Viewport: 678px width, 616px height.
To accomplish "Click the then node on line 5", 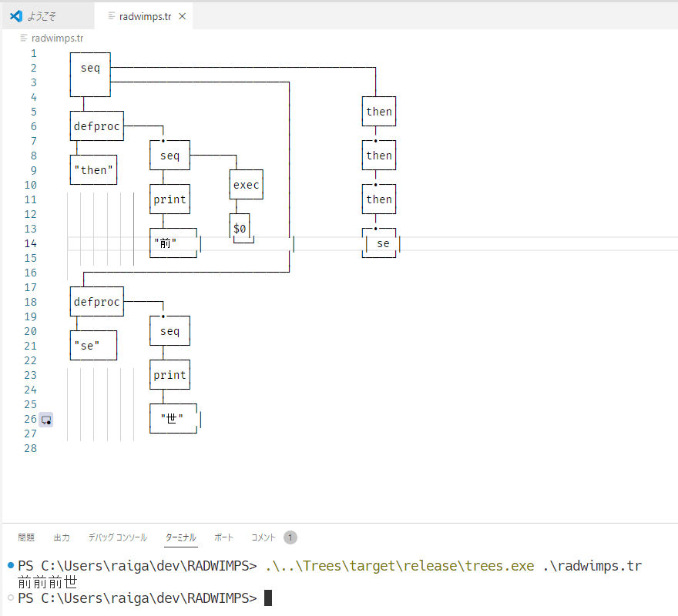I will (x=379, y=112).
